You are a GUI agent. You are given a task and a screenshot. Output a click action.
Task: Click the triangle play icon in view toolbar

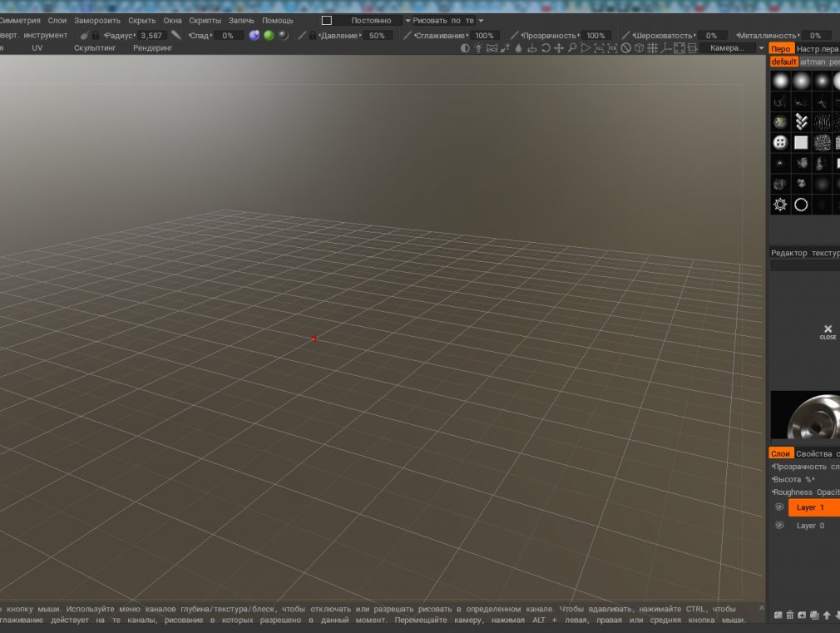pos(586,48)
